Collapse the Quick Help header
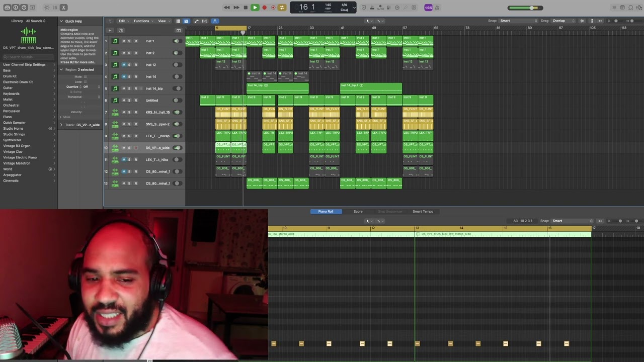The width and height of the screenshot is (644, 362). click(61, 21)
